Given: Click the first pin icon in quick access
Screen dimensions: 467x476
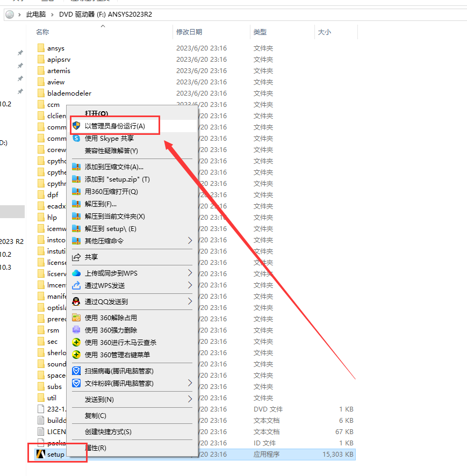Looking at the screenshot, I should (x=20, y=53).
